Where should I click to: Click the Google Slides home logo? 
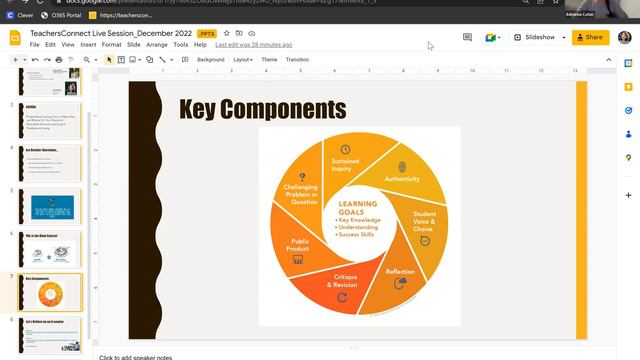coord(15,38)
